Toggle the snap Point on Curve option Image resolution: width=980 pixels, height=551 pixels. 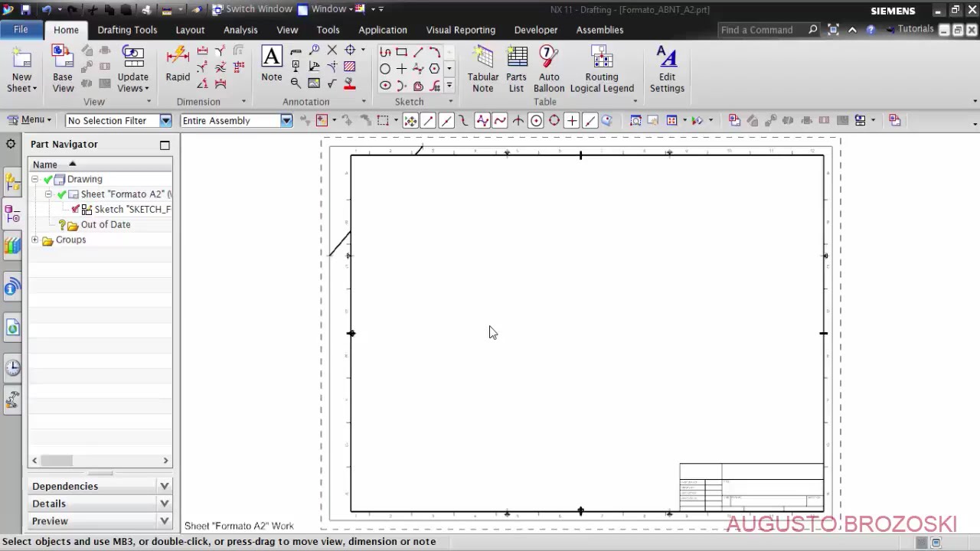590,120
